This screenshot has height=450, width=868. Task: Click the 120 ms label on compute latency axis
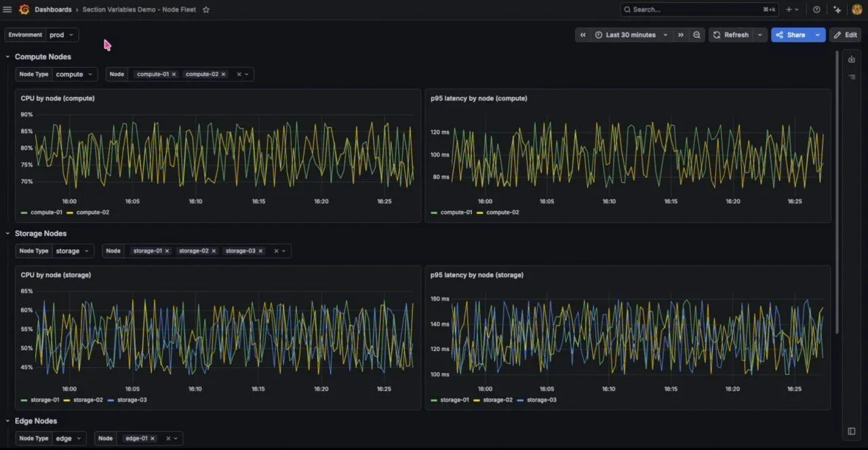point(440,132)
